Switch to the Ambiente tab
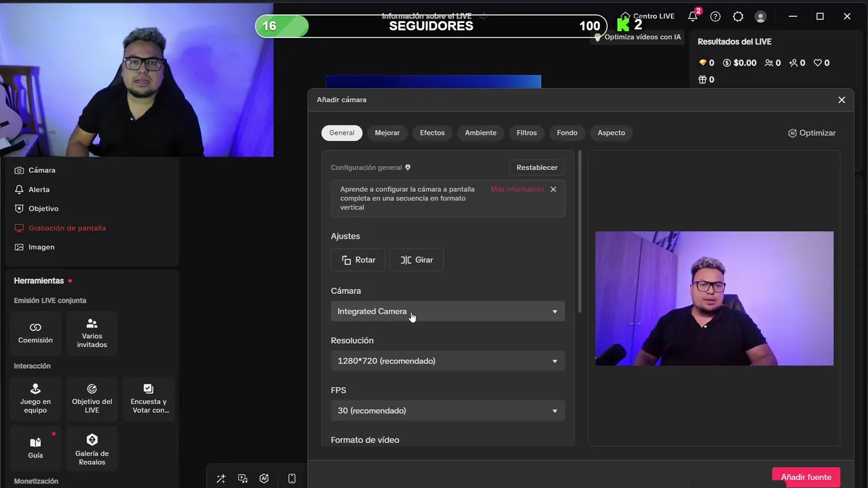The image size is (868, 488). (481, 133)
